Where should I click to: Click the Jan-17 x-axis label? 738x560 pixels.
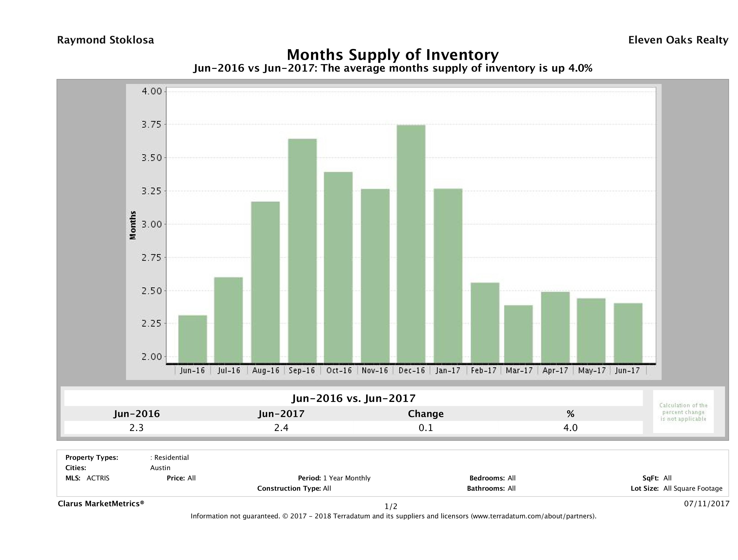pyautogui.click(x=448, y=370)
